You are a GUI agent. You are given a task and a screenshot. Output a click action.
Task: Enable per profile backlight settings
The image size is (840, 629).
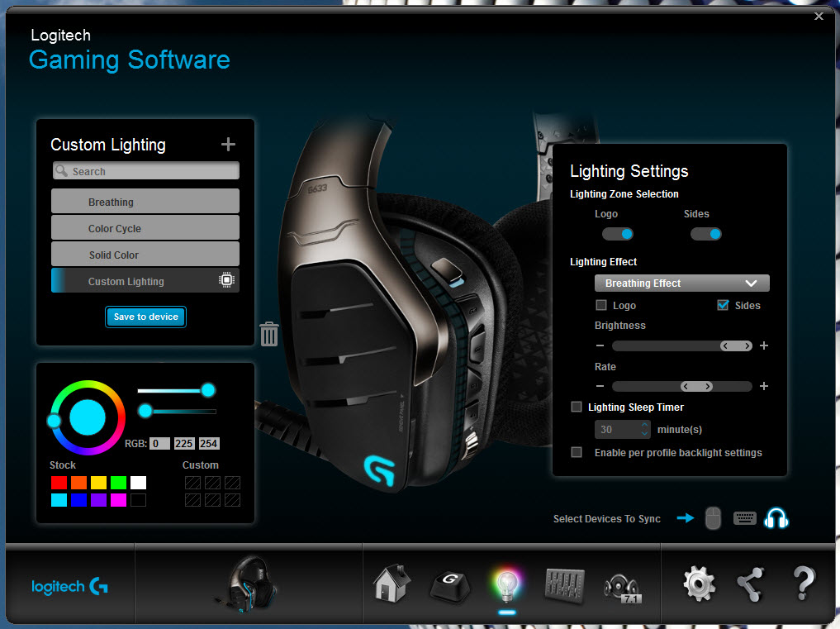coord(577,452)
